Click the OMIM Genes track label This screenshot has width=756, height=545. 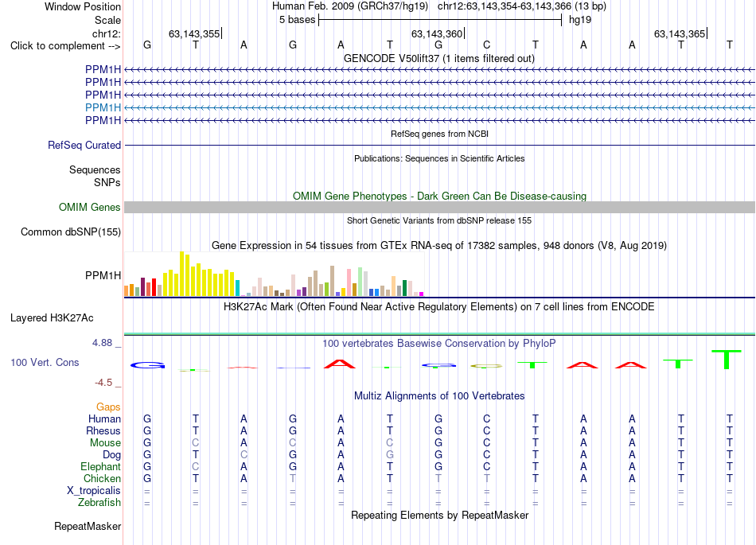tap(90, 207)
